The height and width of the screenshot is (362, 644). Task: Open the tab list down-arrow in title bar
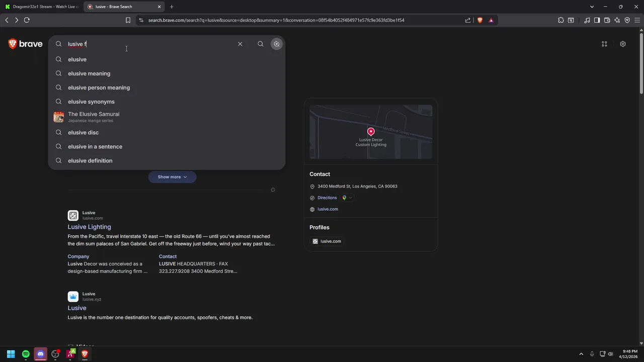[x=592, y=7]
